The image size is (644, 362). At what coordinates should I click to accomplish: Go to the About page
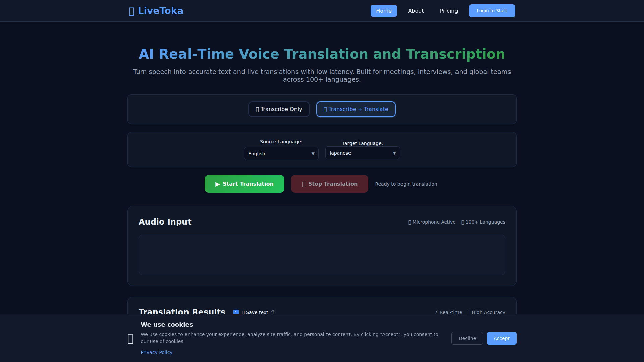click(x=416, y=11)
